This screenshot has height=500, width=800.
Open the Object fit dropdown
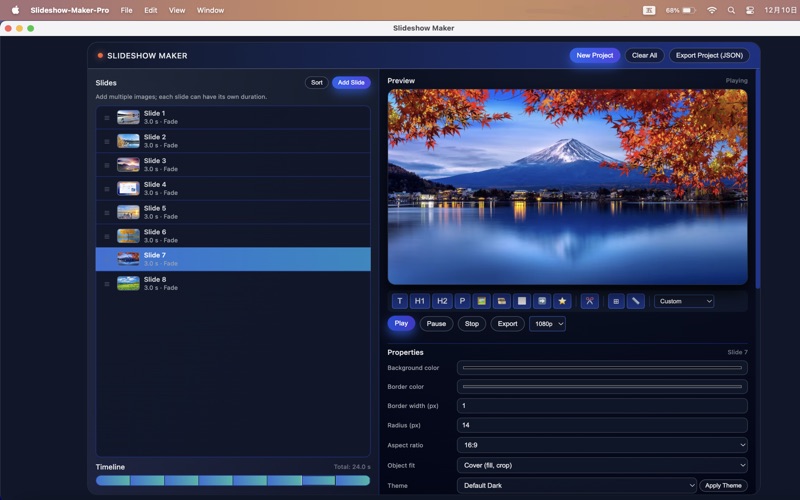[602, 465]
